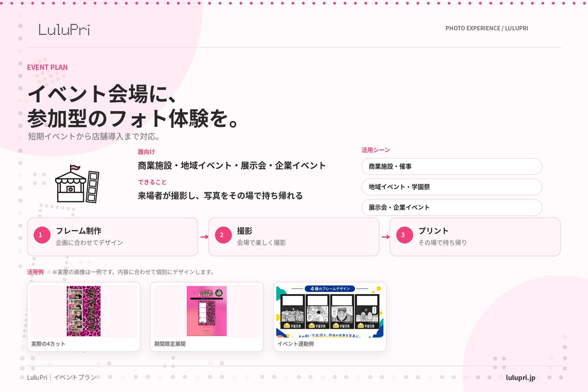Click the pink step 3 circle
This screenshot has width=588, height=392.
pyautogui.click(x=404, y=235)
